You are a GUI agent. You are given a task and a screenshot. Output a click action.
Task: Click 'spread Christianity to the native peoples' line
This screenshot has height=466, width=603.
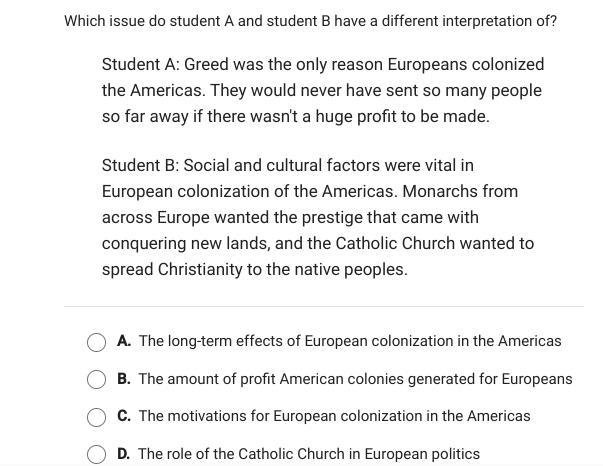[255, 269]
